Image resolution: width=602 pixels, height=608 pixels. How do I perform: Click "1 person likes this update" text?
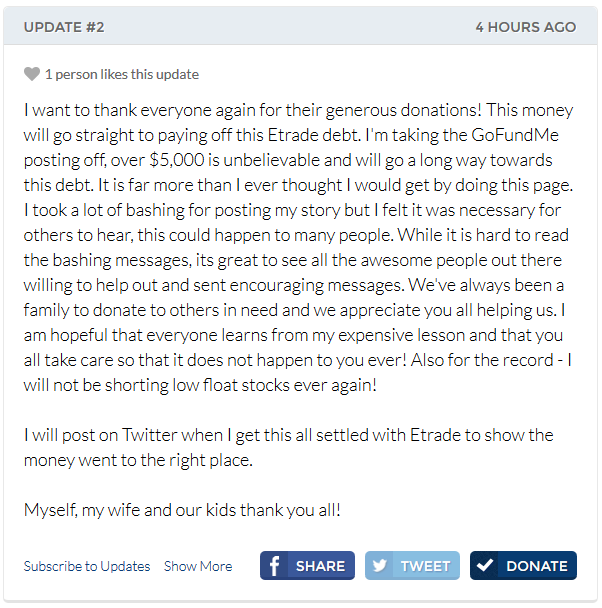click(x=121, y=74)
